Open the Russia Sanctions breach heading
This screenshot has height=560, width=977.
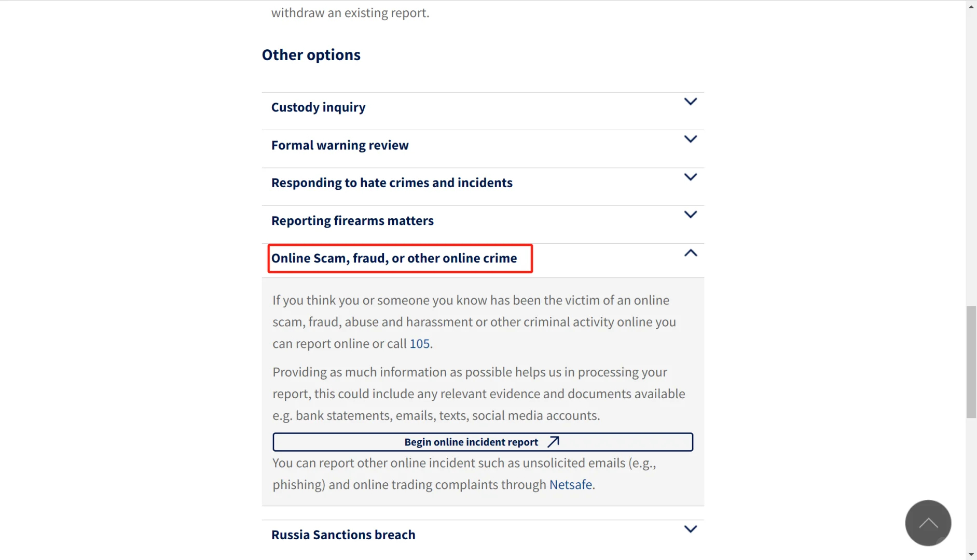point(343,535)
